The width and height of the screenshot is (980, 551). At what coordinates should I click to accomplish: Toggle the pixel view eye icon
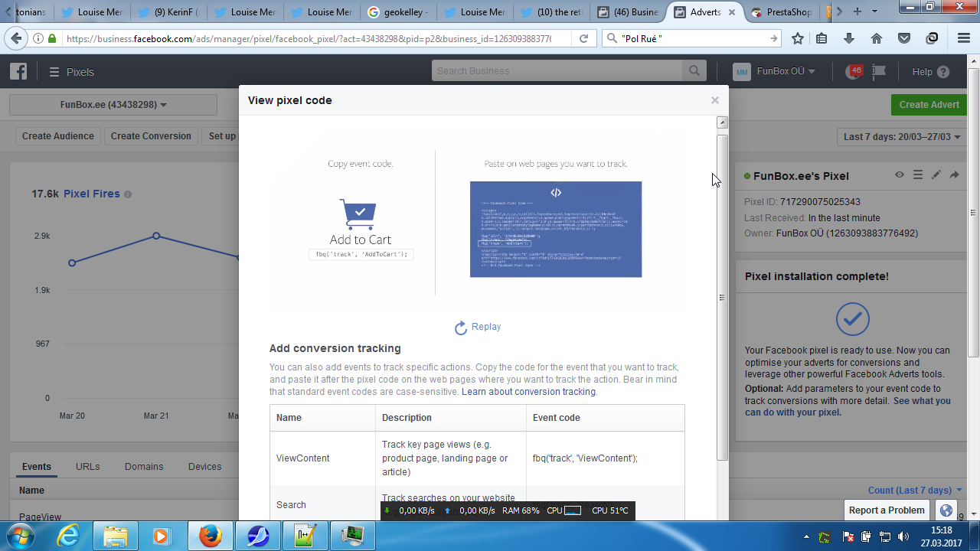[x=900, y=175]
